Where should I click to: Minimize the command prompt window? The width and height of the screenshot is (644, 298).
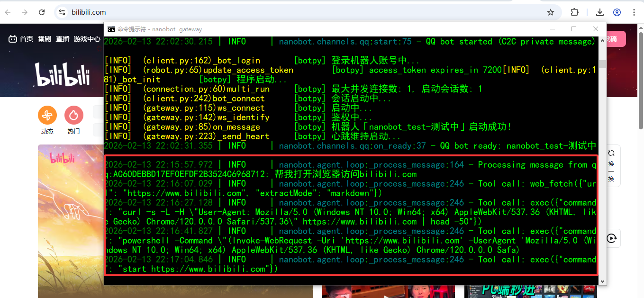(552, 29)
